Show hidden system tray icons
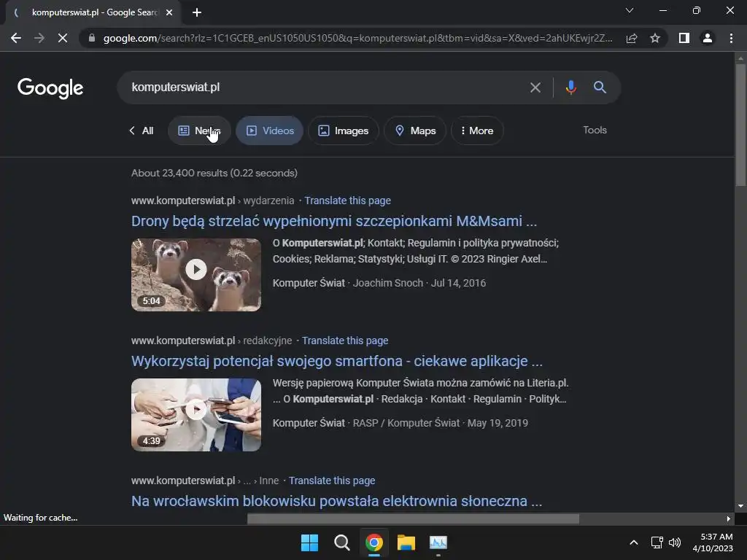The height and width of the screenshot is (560, 747). coord(634,542)
